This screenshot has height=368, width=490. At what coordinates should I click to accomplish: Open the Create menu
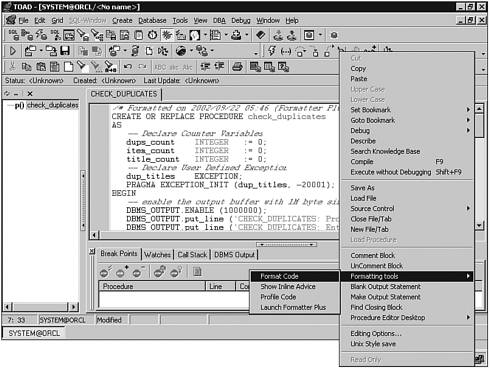pyautogui.click(x=122, y=21)
